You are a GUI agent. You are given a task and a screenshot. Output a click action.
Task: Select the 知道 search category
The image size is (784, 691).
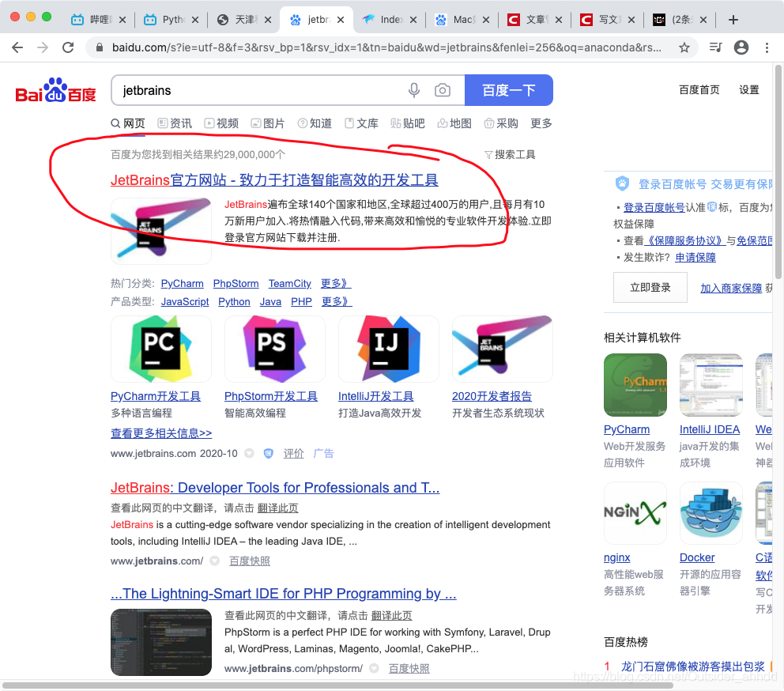coord(315,123)
